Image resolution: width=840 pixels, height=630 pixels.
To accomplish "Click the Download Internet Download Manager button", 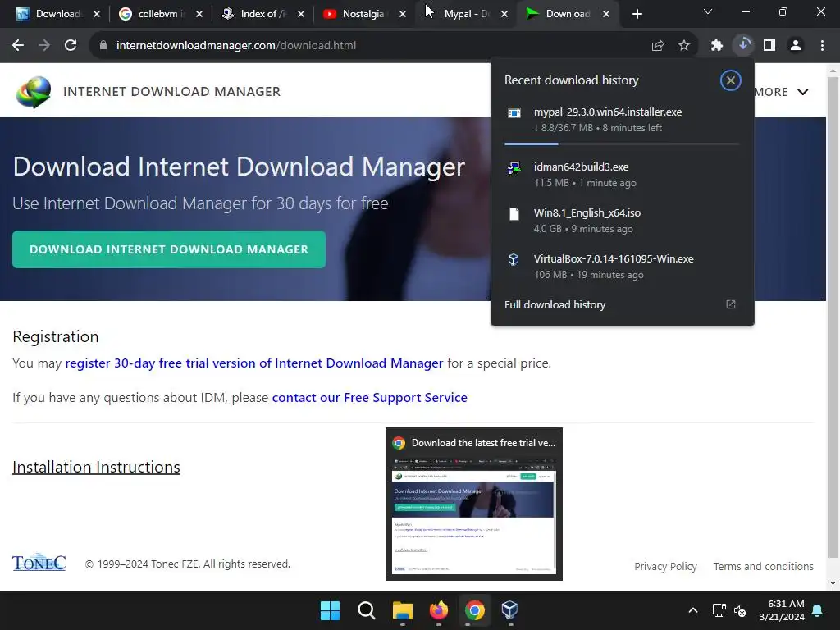I will (169, 249).
